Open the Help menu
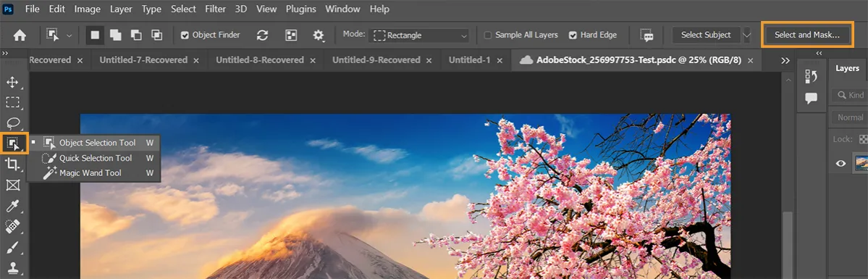Viewport: 868px width, 279px height. (379, 9)
